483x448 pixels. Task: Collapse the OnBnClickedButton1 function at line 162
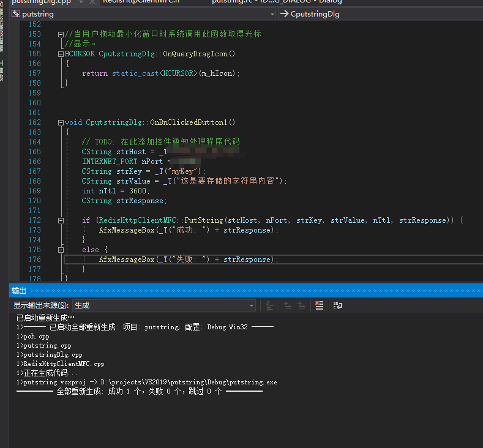(x=60, y=122)
